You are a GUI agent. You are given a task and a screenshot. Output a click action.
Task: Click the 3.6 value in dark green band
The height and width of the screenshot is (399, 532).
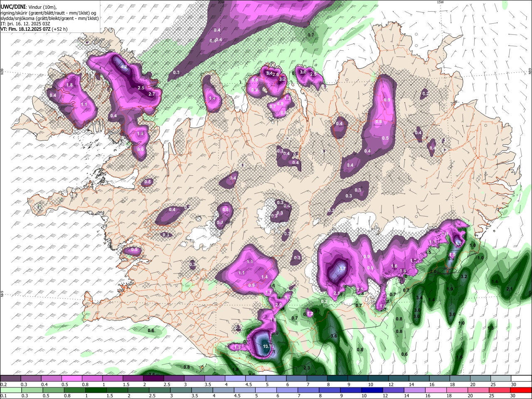pyautogui.click(x=333, y=335)
